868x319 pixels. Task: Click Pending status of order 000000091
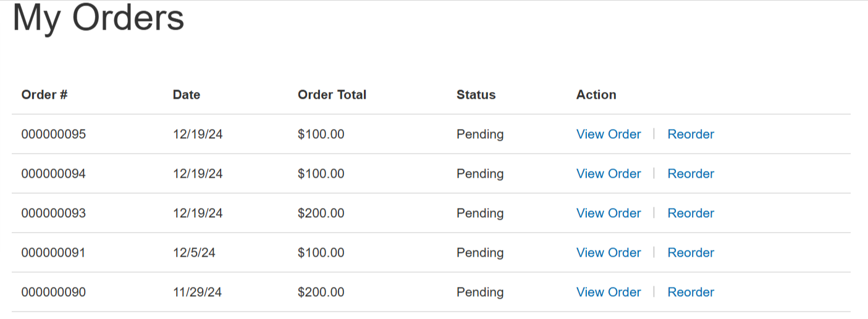(480, 252)
